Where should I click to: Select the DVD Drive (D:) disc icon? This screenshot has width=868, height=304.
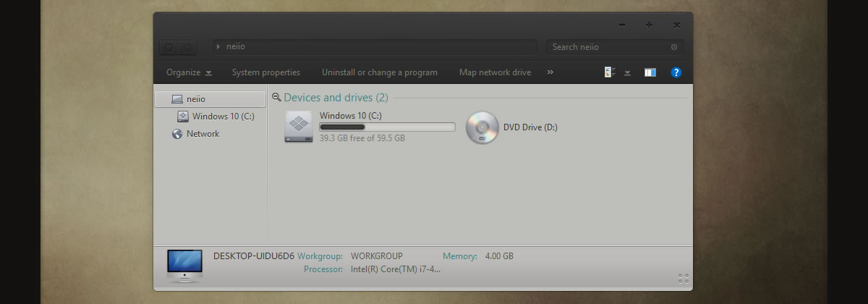click(x=482, y=127)
